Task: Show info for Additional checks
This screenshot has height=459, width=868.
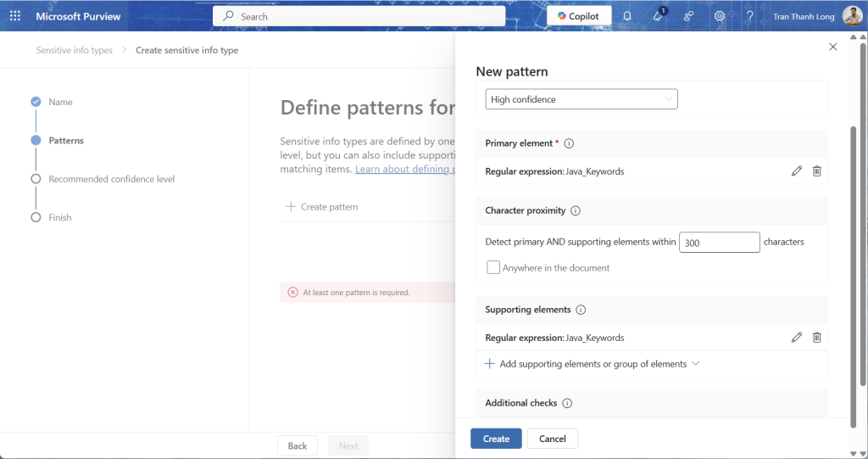Action: (x=567, y=403)
